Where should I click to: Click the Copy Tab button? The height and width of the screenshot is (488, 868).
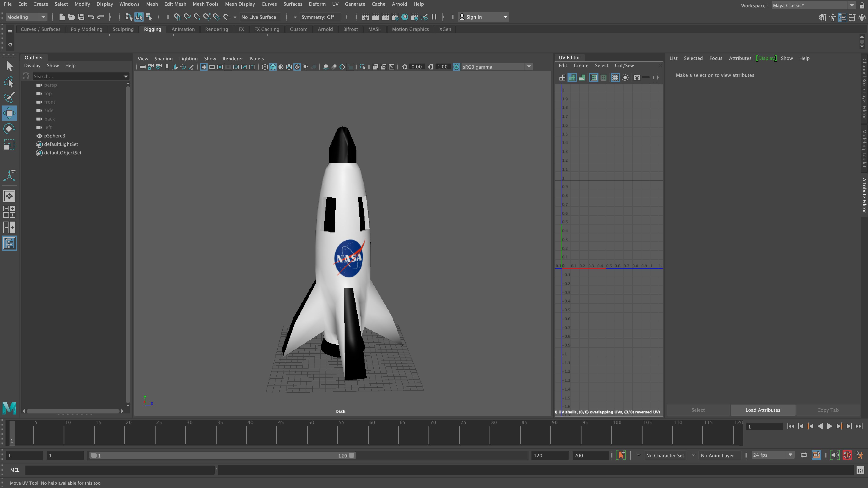(828, 410)
